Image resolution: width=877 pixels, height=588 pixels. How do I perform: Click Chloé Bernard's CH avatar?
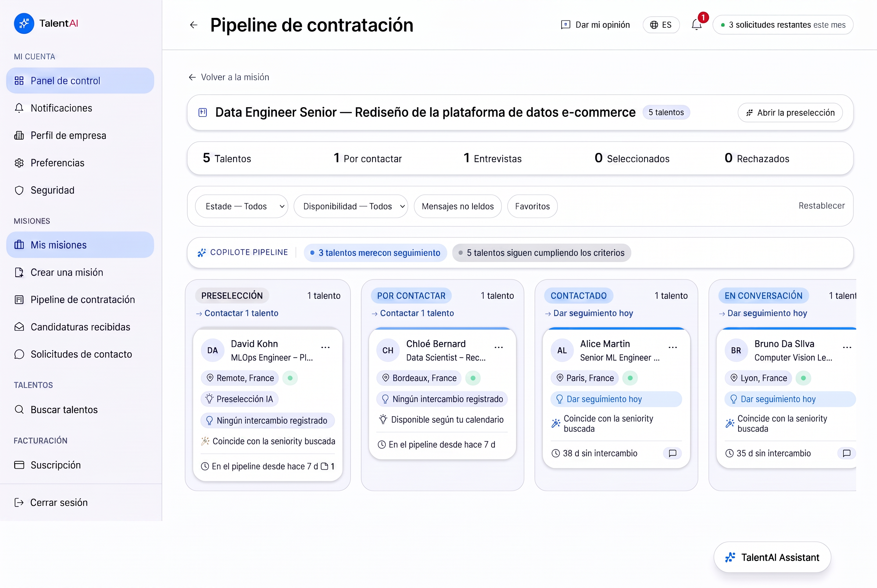tap(388, 350)
